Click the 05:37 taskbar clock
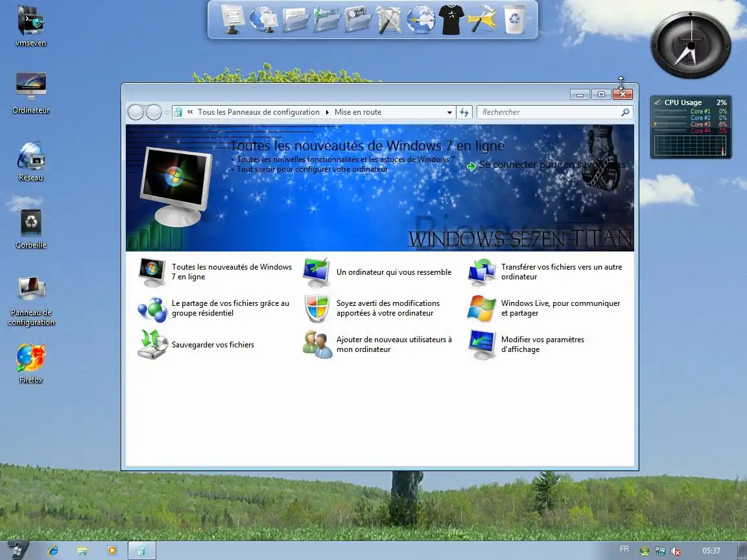 click(x=711, y=551)
